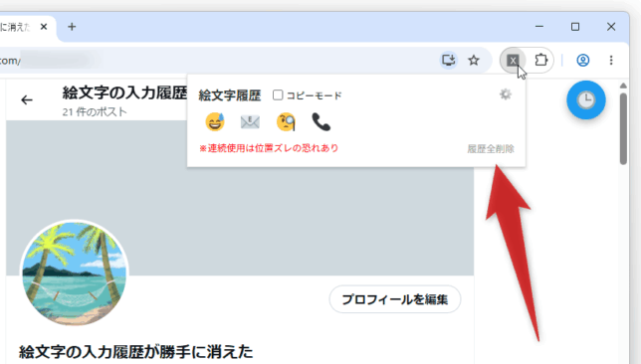Open the Chrome profile avatar menu
Screen dimensions: 641x364
(x=582, y=61)
